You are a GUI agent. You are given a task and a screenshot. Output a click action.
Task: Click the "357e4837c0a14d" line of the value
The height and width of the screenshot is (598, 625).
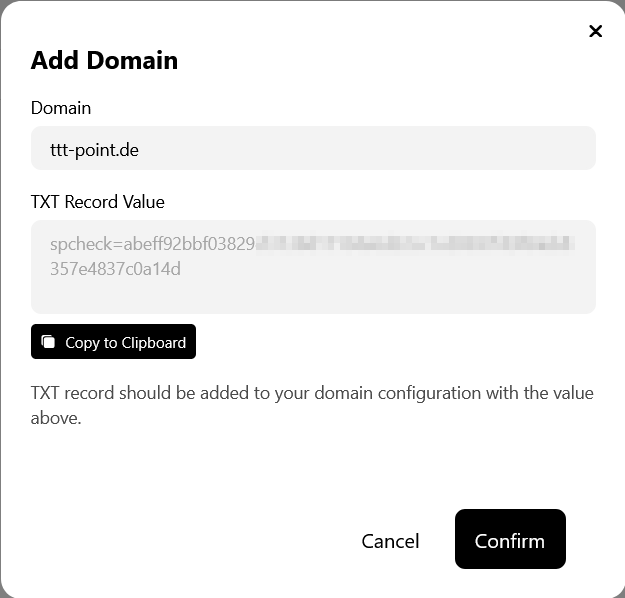tap(115, 269)
